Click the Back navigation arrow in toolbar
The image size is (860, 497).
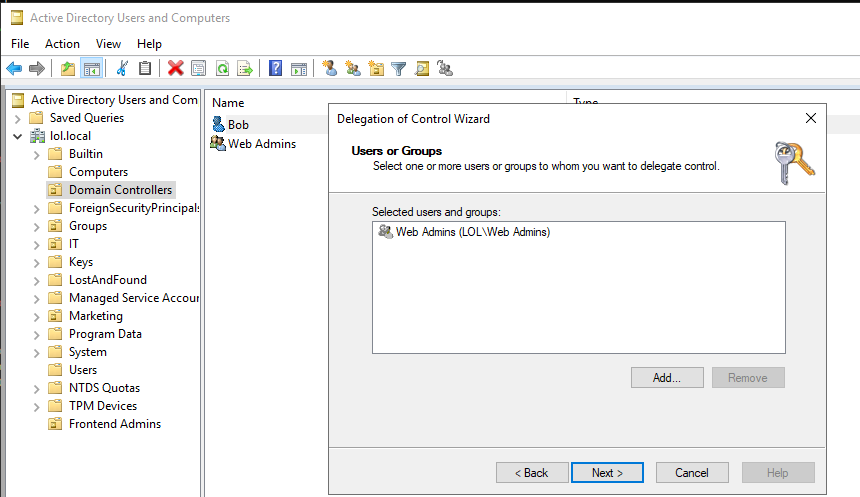pyautogui.click(x=14, y=69)
